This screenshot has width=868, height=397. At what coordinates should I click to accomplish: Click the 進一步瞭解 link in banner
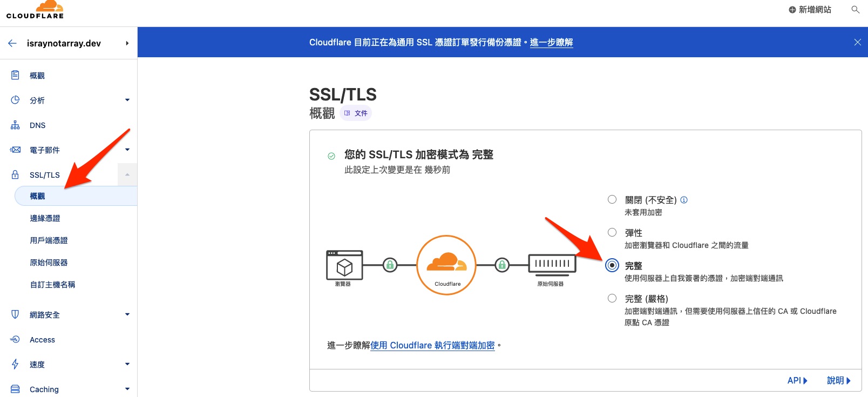551,42
